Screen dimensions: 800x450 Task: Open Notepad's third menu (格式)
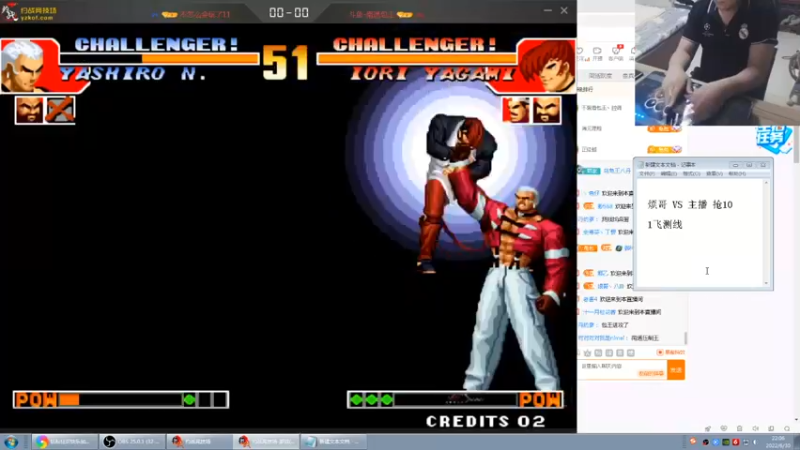pos(691,174)
